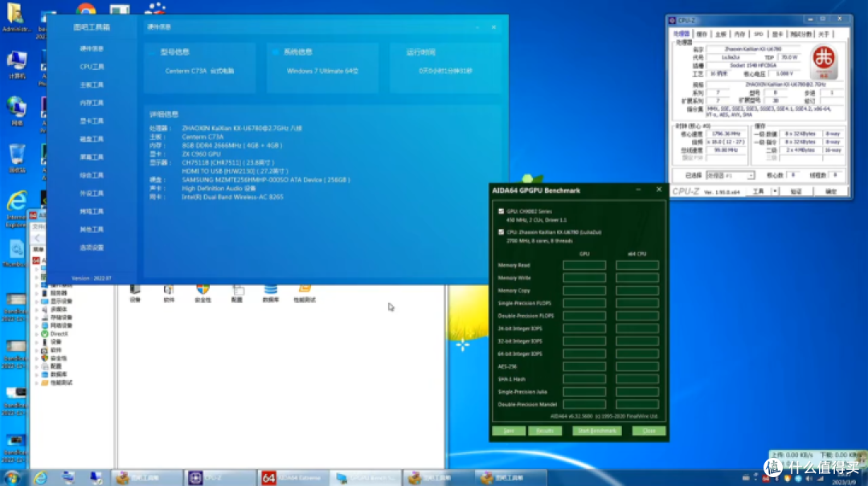Select 屏幕工具 in 图吧工具箱 sidebar

coord(92,157)
